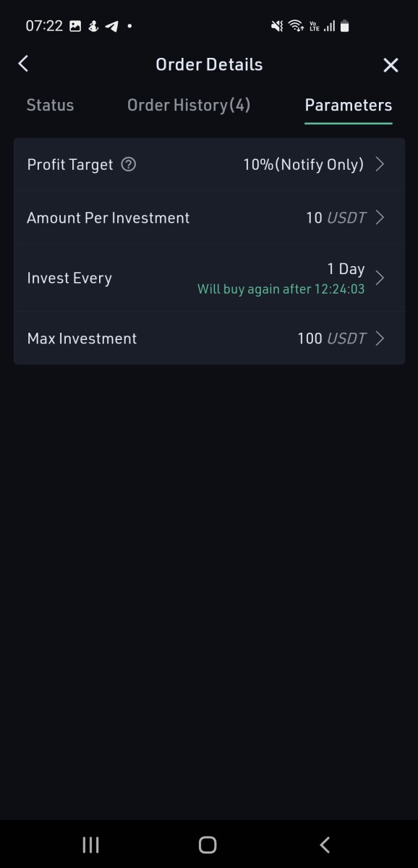Viewport: 418px width, 868px height.
Task: Tap the 10 USDT amount value
Action: click(x=336, y=218)
